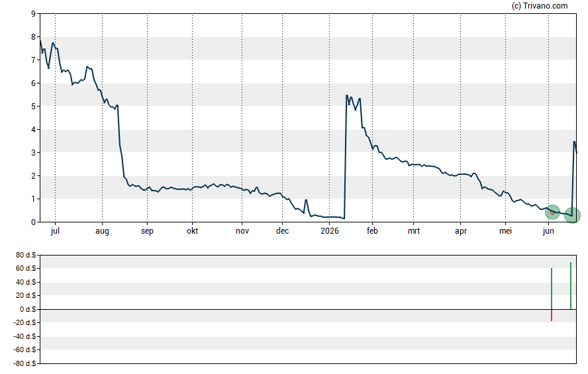The height and width of the screenshot is (374, 588).
Task: Click the price axis value 1
Action: pyautogui.click(x=34, y=199)
